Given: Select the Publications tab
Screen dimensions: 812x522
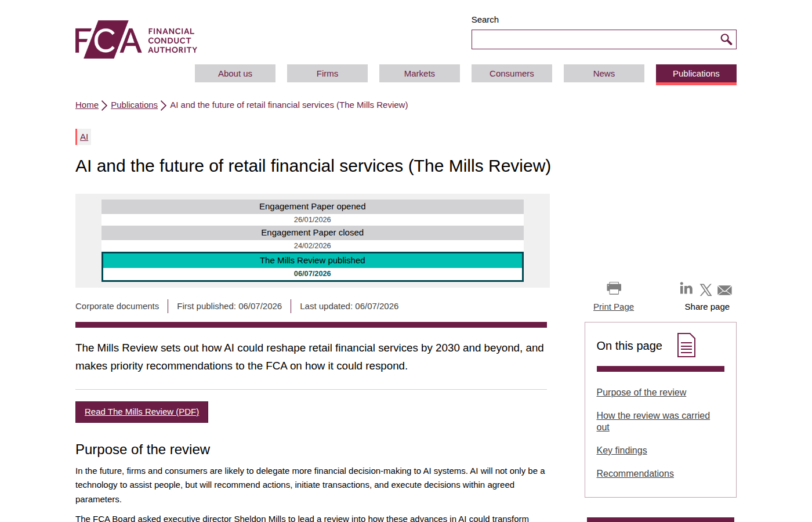Looking at the screenshot, I should coord(696,74).
